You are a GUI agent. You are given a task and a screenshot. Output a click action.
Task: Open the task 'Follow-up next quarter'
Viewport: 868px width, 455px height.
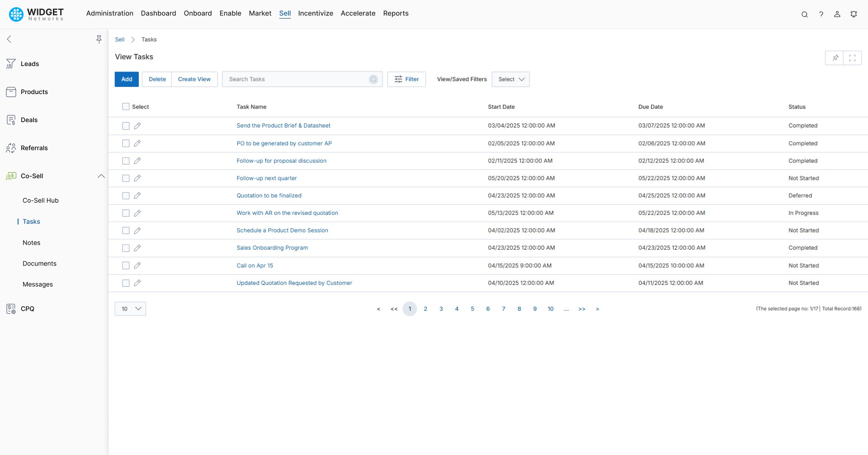click(x=266, y=178)
